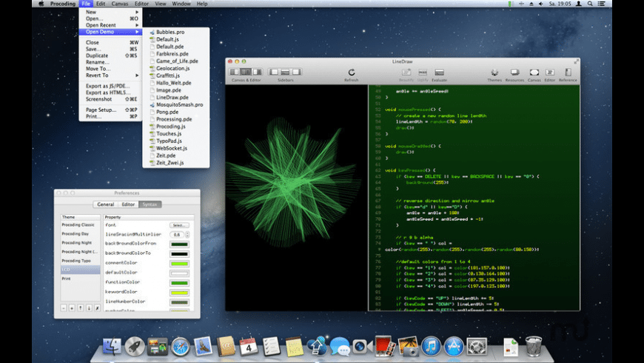Click the Canvas icon in LineDraw toolbar
The image size is (644, 363).
click(x=534, y=73)
